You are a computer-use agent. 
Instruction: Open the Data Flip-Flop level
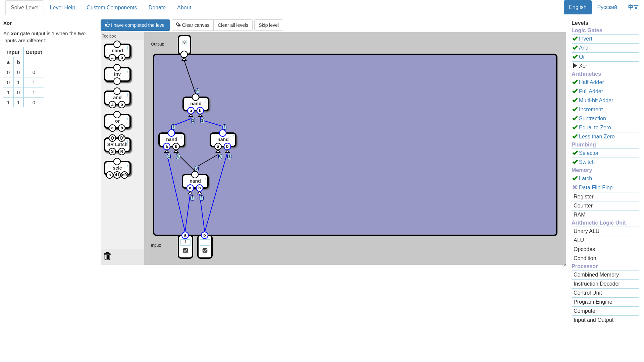(595, 188)
